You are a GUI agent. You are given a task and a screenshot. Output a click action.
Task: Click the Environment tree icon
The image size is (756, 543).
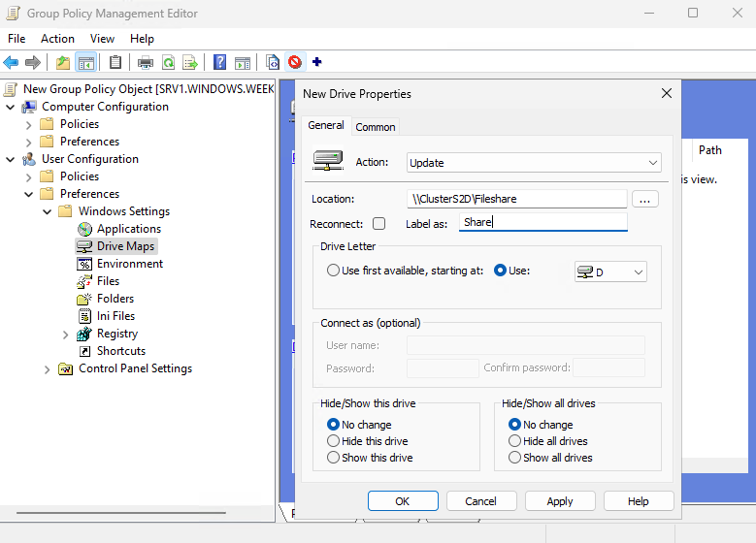[84, 264]
